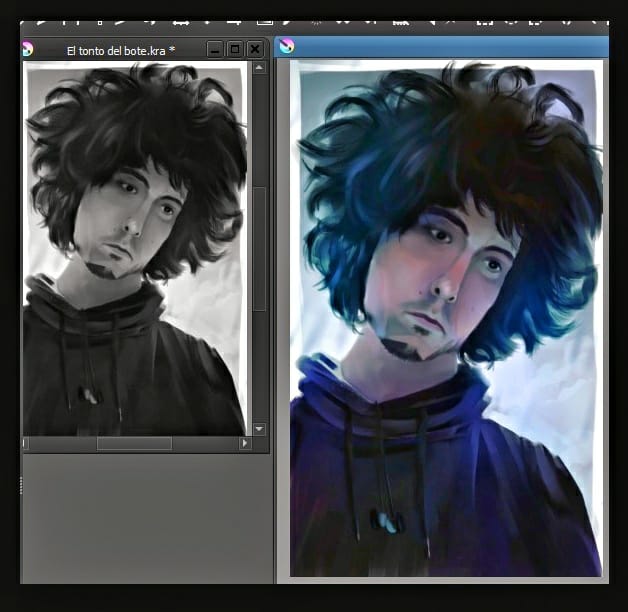Click the grayscale portrait canvas
Screen dimensions: 628x612
click(x=135, y=250)
